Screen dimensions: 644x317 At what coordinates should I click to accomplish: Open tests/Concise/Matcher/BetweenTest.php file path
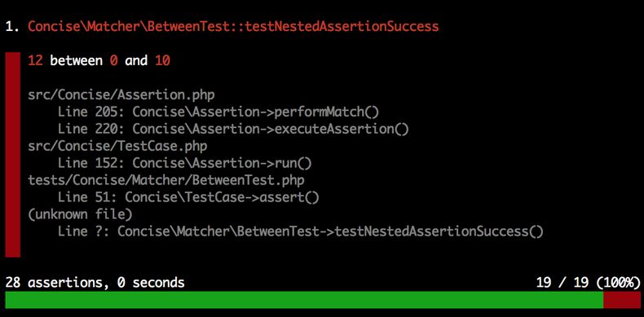pos(166,180)
